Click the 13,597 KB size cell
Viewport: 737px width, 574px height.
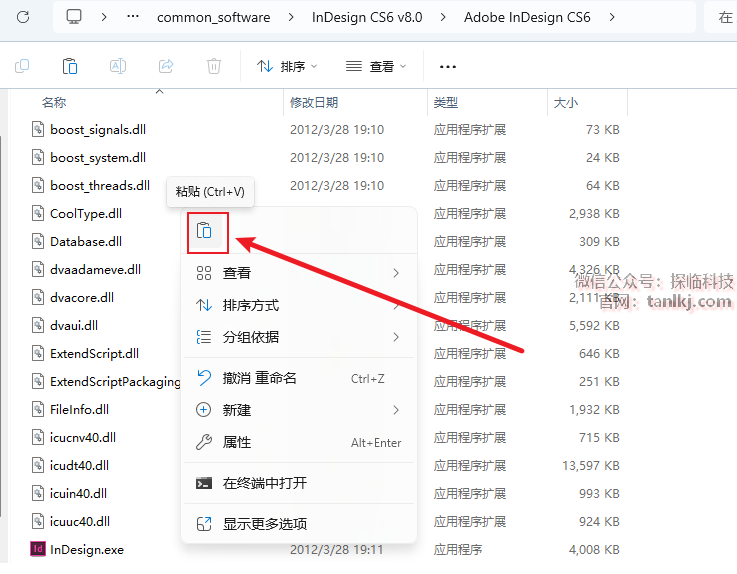tap(591, 466)
